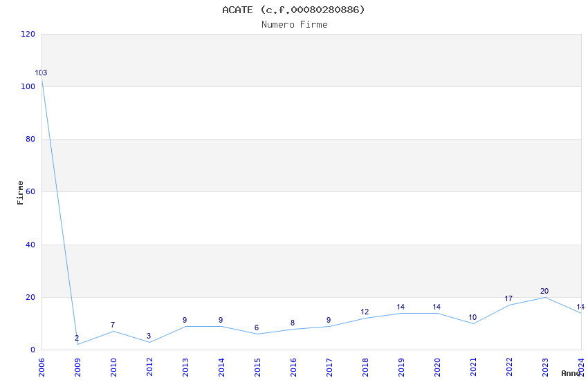Click the 2018 year label
Screen dimensions: 588x380
pyautogui.click(x=366, y=367)
